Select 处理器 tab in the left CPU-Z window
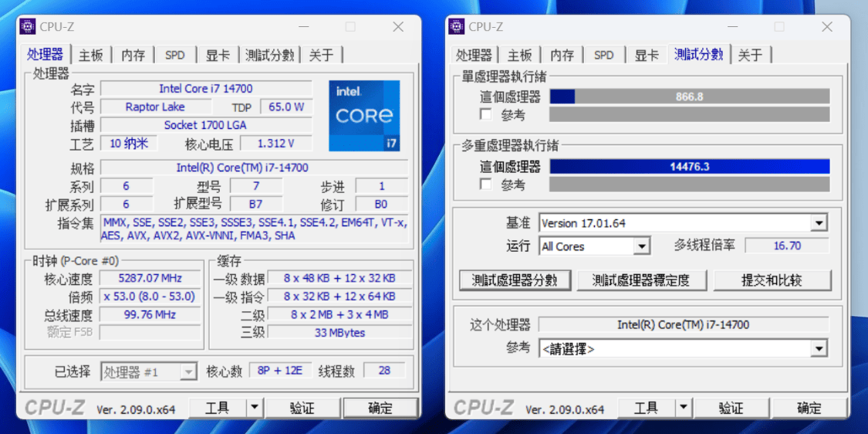The width and height of the screenshot is (868, 434). pos(46,54)
